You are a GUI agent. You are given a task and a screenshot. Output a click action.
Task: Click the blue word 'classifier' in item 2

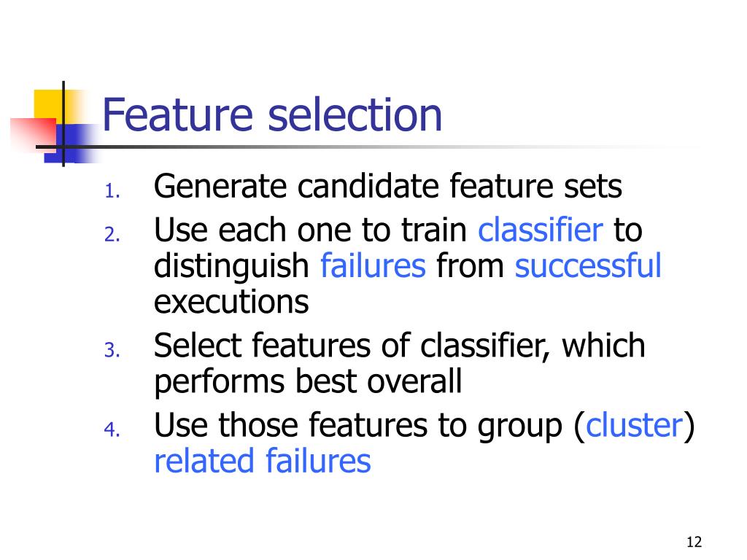[541, 232]
